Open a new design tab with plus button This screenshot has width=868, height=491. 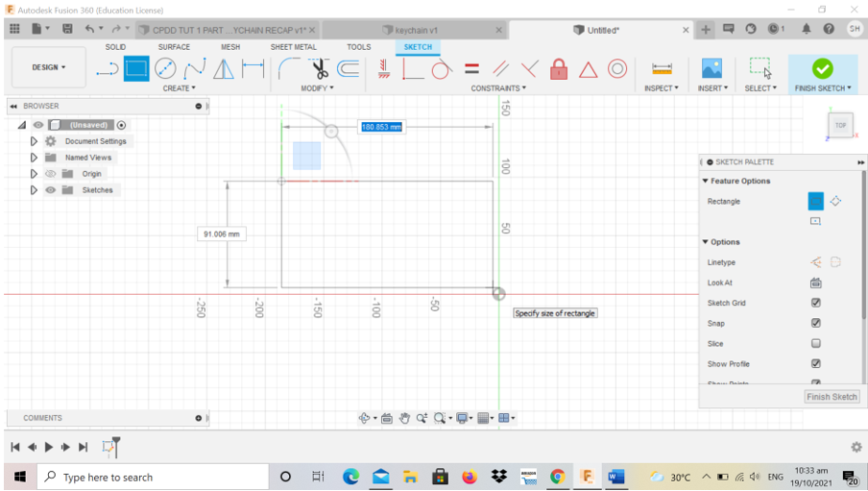(x=705, y=30)
